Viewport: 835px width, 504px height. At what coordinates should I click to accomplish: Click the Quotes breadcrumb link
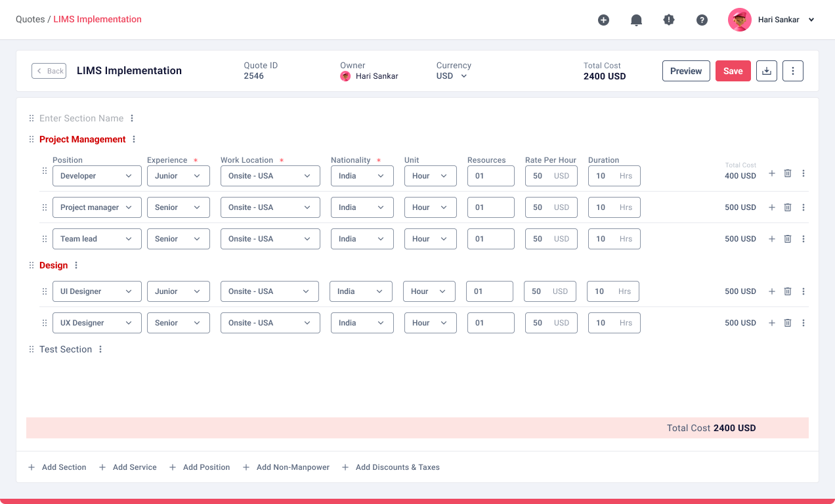(30, 19)
